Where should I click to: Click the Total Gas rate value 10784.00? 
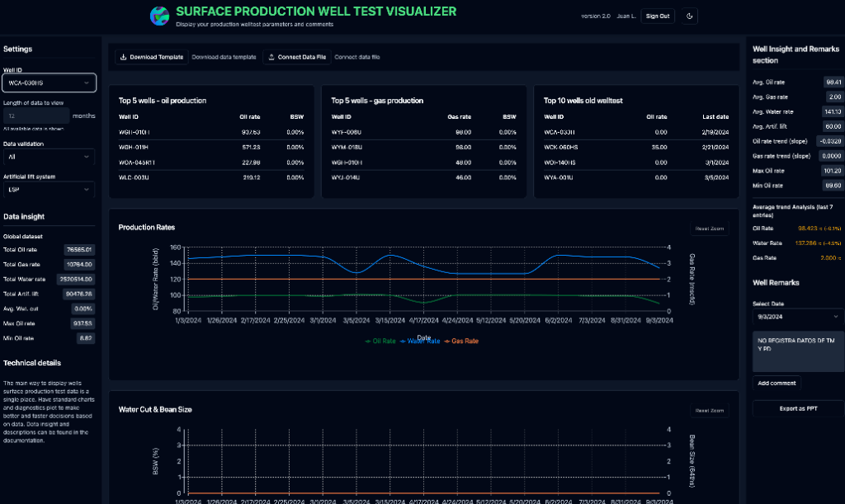coord(79,265)
